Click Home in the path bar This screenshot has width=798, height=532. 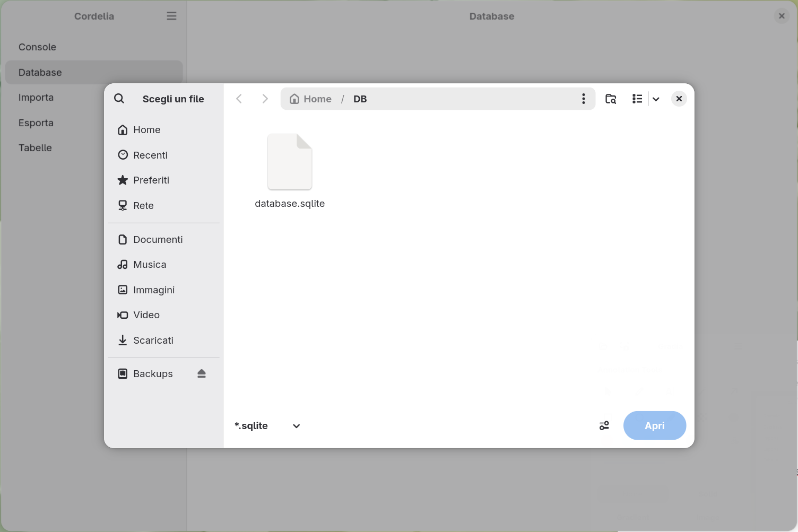coord(310,99)
